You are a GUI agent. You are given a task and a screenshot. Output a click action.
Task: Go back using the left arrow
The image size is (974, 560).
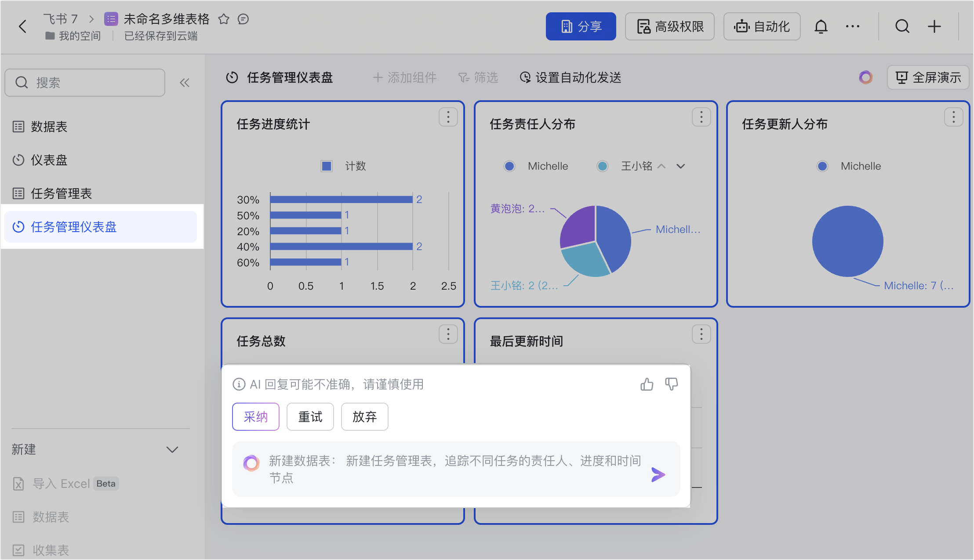(23, 26)
